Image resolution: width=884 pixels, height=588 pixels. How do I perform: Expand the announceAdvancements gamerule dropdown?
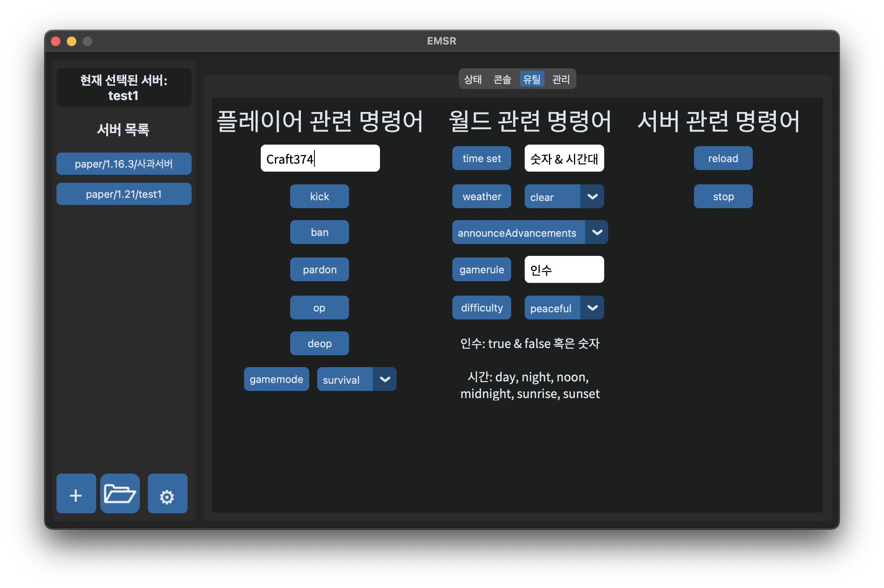(530, 232)
